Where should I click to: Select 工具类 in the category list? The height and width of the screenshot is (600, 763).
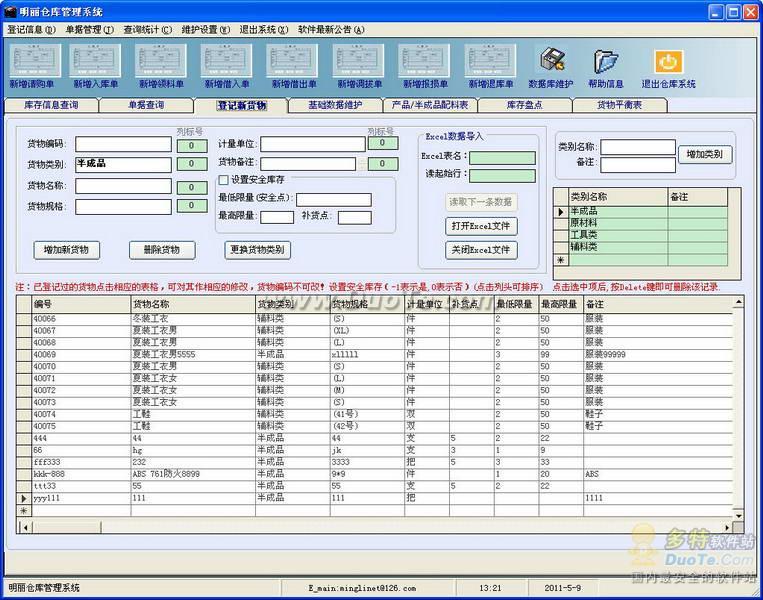click(618, 236)
